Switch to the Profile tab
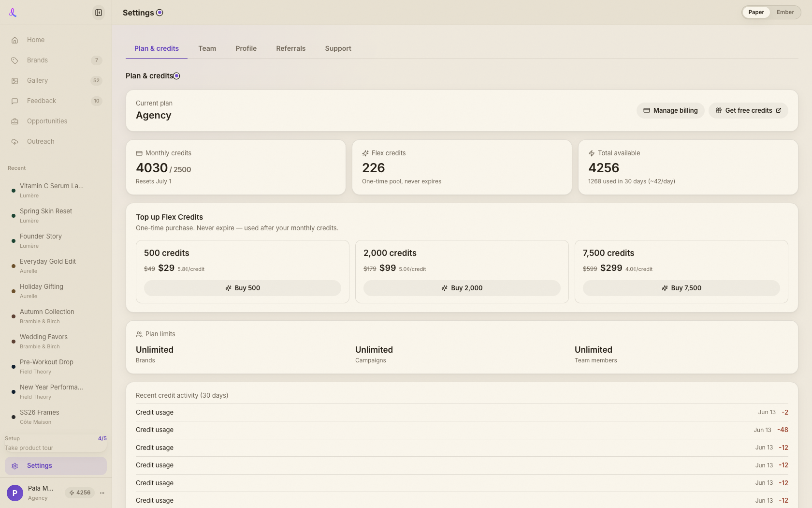This screenshot has height=508, width=812. (x=246, y=48)
